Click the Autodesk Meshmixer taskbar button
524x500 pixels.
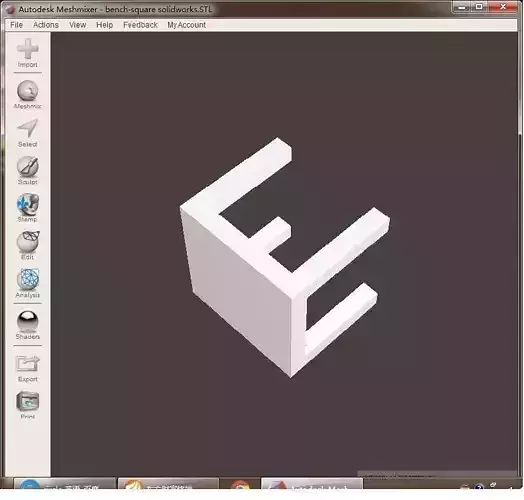pos(312,485)
